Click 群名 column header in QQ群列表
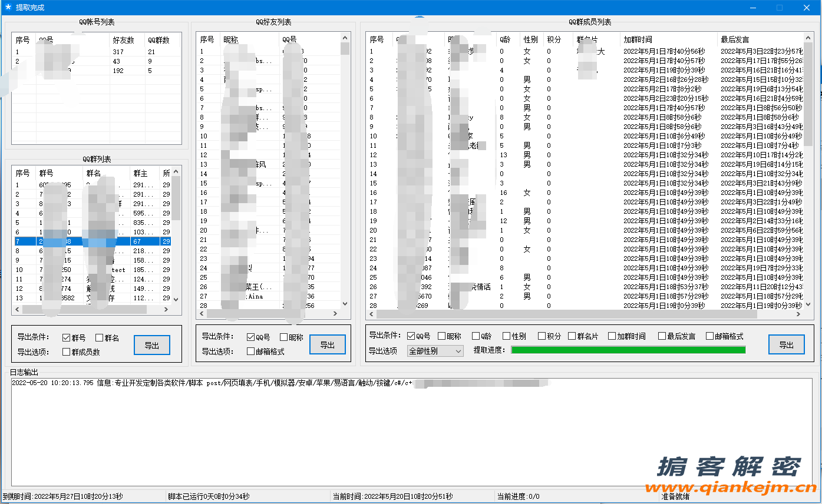Image resolution: width=822 pixels, height=504 pixels. (x=107, y=173)
